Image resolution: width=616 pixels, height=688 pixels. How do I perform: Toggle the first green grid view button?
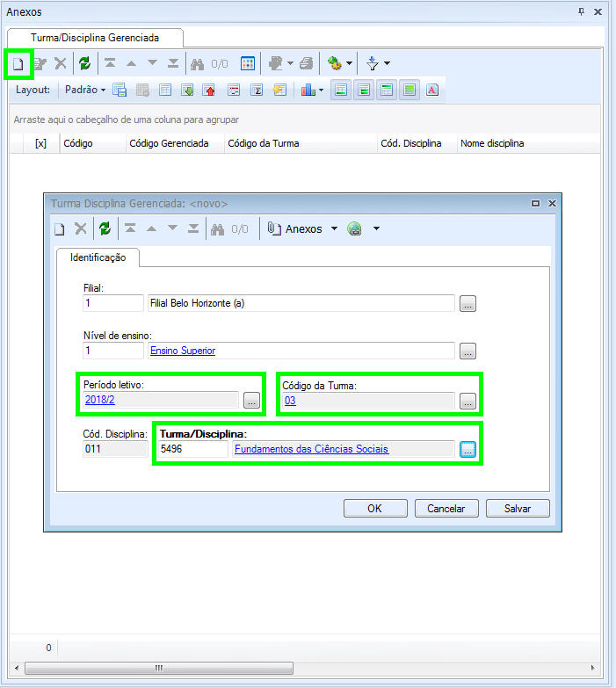pyautogui.click(x=341, y=90)
